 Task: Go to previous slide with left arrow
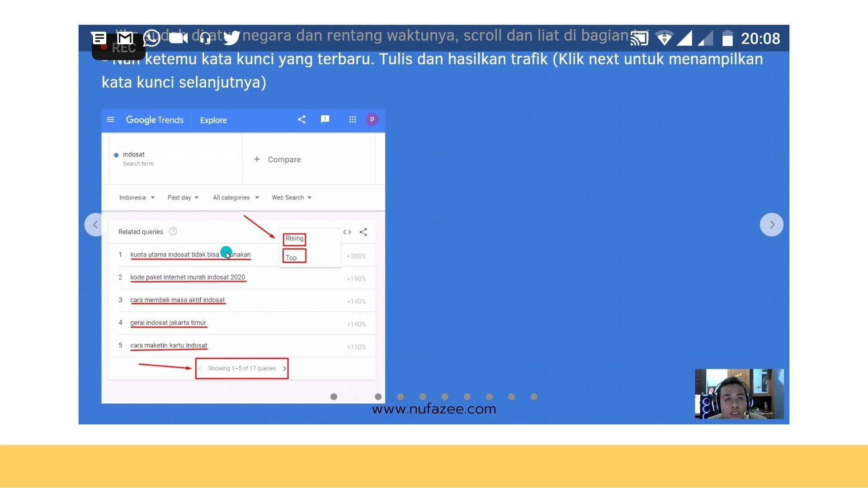point(95,225)
